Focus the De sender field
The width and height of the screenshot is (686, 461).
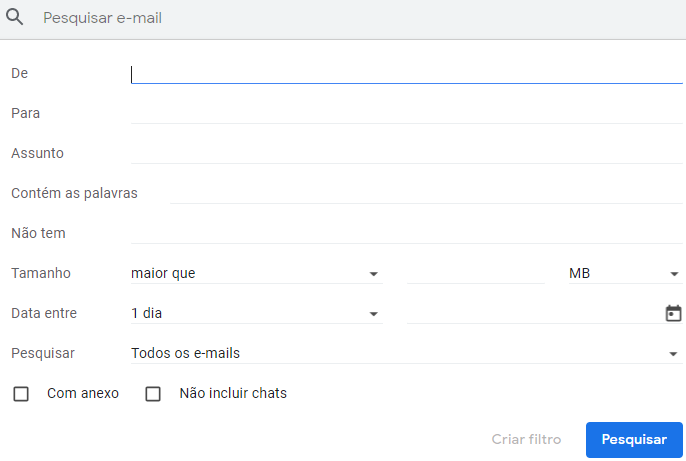406,73
